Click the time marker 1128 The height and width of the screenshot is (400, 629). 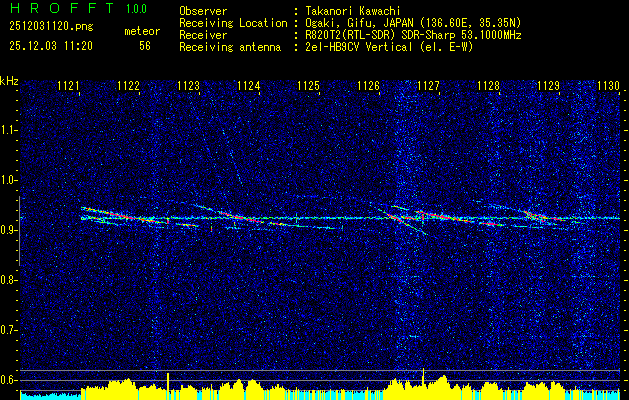(489, 86)
